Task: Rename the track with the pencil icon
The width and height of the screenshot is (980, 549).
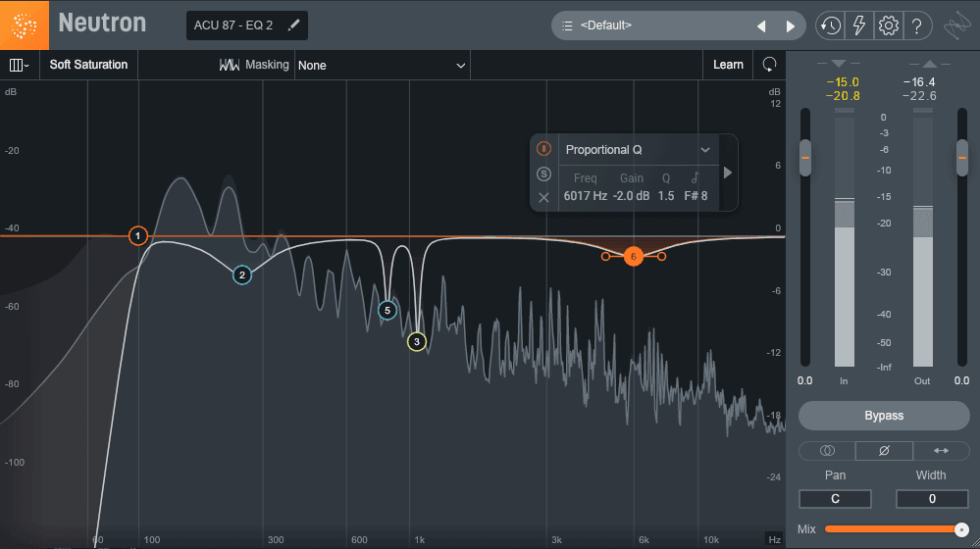Action: pyautogui.click(x=293, y=25)
